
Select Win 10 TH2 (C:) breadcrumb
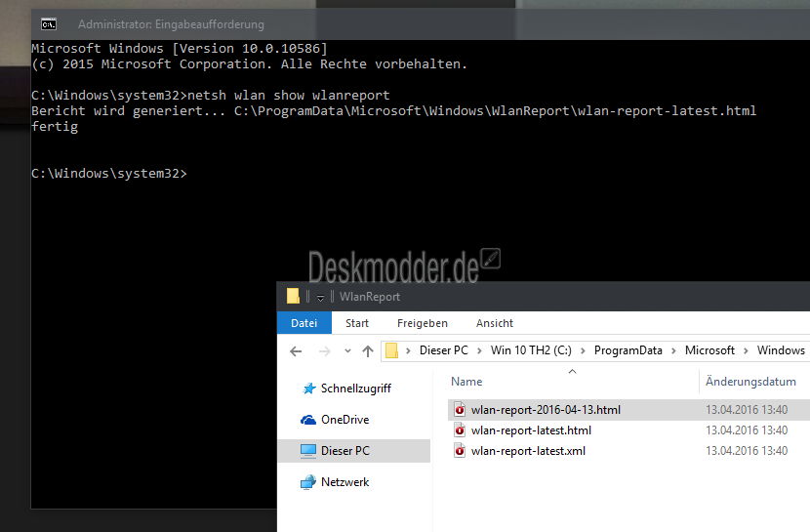(531, 350)
